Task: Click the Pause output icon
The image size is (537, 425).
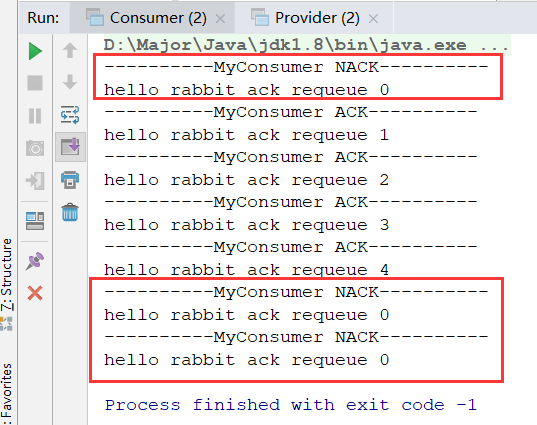Action: pos(35,116)
